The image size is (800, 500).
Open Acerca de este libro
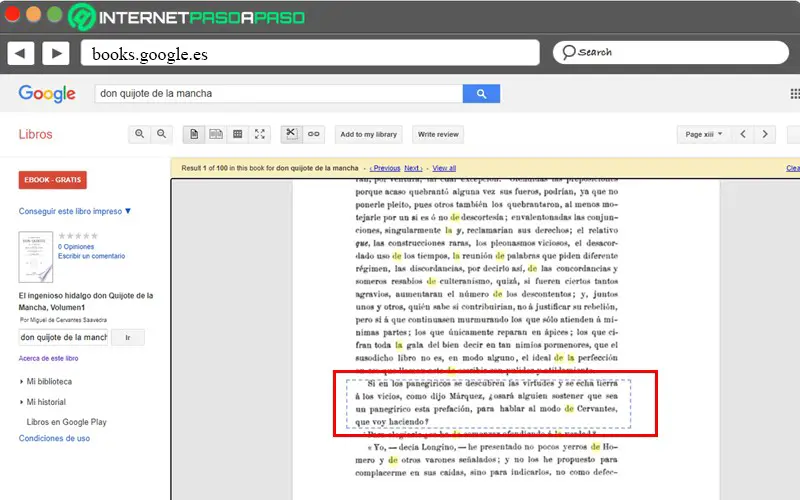point(48,358)
